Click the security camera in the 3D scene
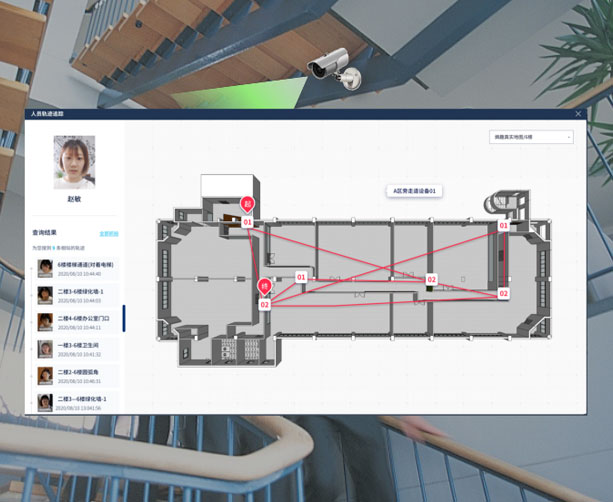Screen dimensions: 613x502 click(335, 68)
